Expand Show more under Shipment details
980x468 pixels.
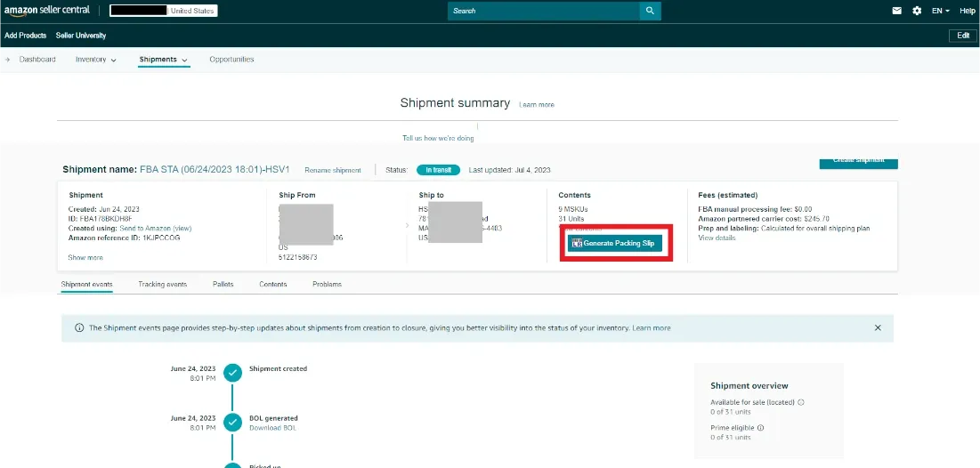coord(85,257)
